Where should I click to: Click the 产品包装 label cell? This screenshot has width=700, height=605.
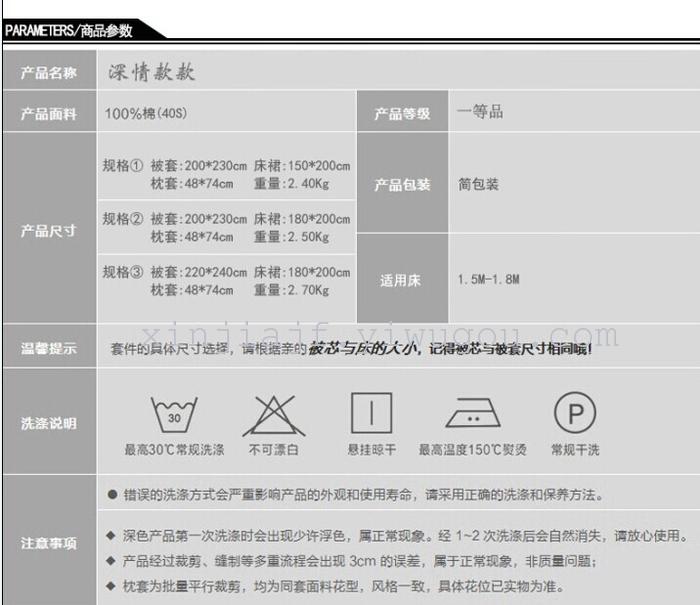(x=402, y=185)
